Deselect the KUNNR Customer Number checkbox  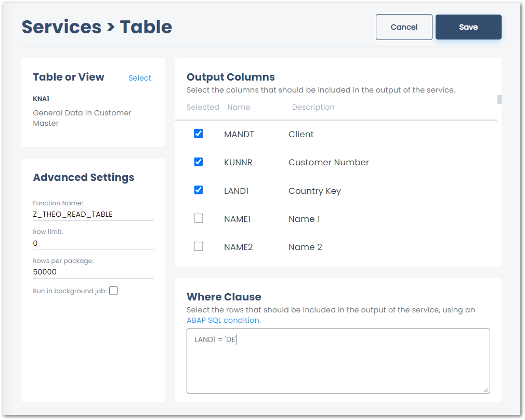click(198, 162)
